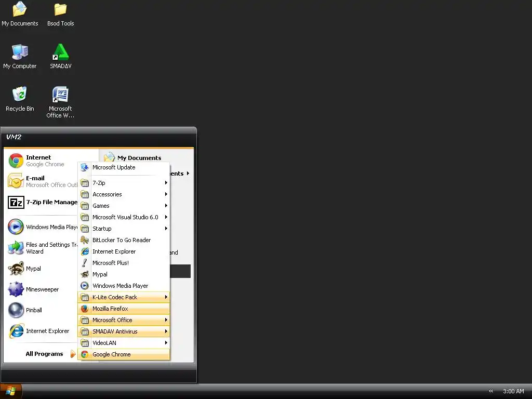Click the BitLocker To Go Reader key icon
The image size is (532, 399).
point(85,240)
